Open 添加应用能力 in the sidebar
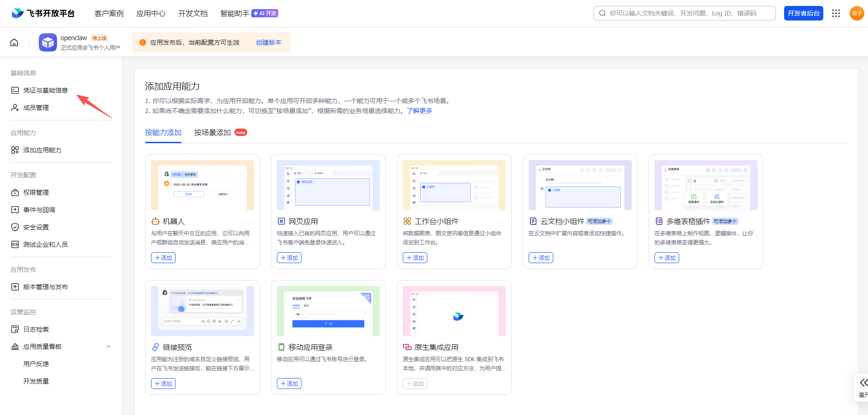Image resolution: width=868 pixels, height=415 pixels. coord(42,150)
